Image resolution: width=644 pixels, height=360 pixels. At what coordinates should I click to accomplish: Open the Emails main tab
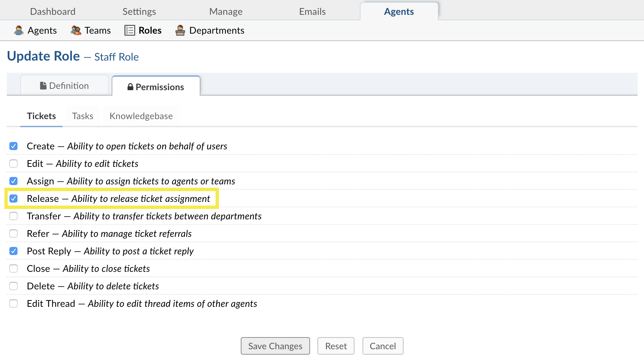click(312, 11)
